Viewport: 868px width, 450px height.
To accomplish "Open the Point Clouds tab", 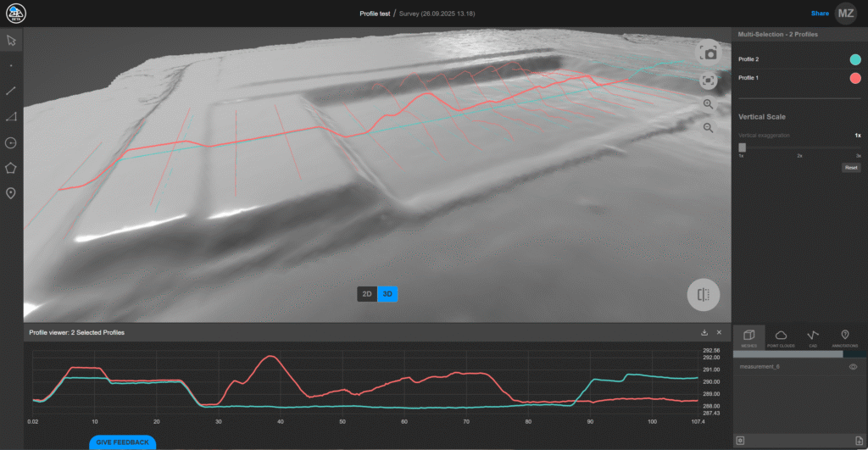I will [781, 338].
